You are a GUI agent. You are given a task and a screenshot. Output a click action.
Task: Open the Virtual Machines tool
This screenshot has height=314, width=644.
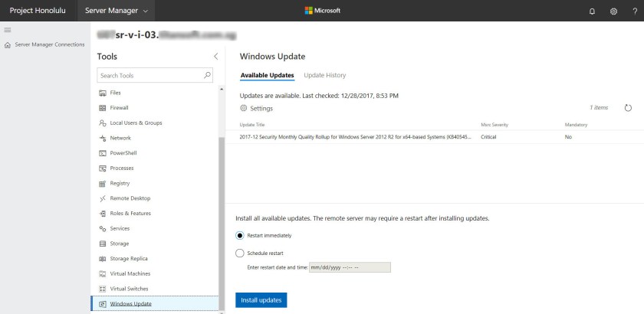click(130, 273)
